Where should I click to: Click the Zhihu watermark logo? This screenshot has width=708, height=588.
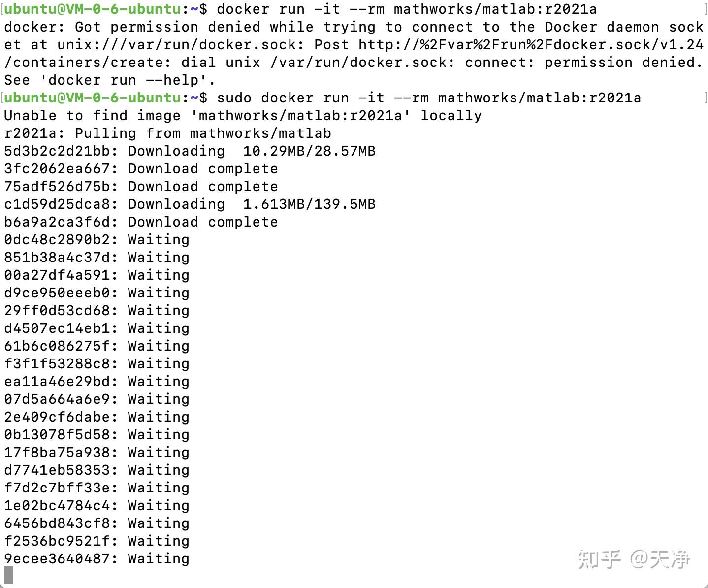pos(600,559)
